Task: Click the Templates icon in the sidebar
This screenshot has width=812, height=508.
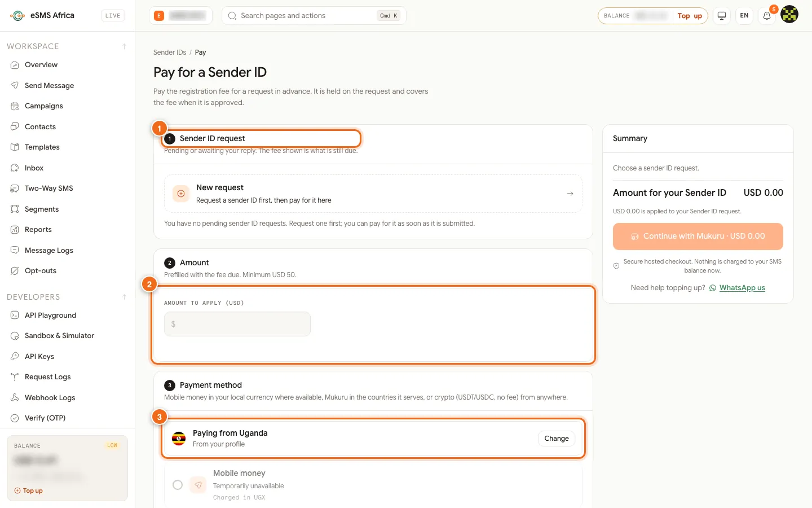Action: (x=15, y=147)
